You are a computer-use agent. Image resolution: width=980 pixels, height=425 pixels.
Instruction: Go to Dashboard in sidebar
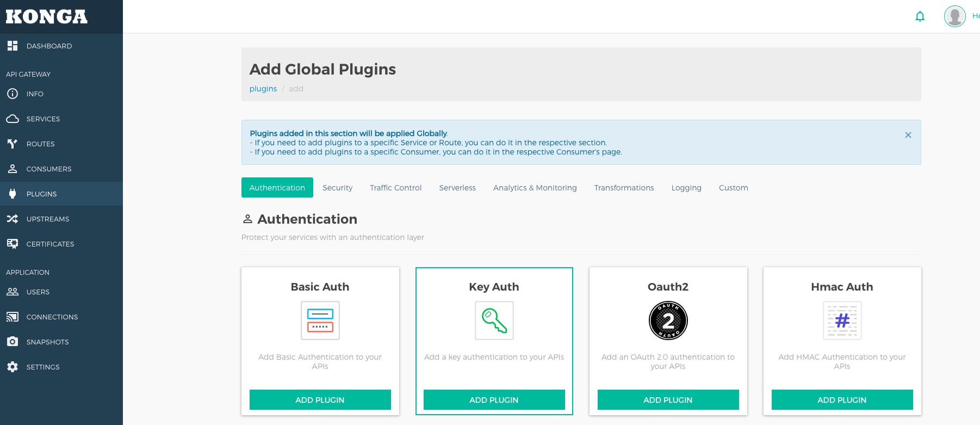[x=61, y=46]
